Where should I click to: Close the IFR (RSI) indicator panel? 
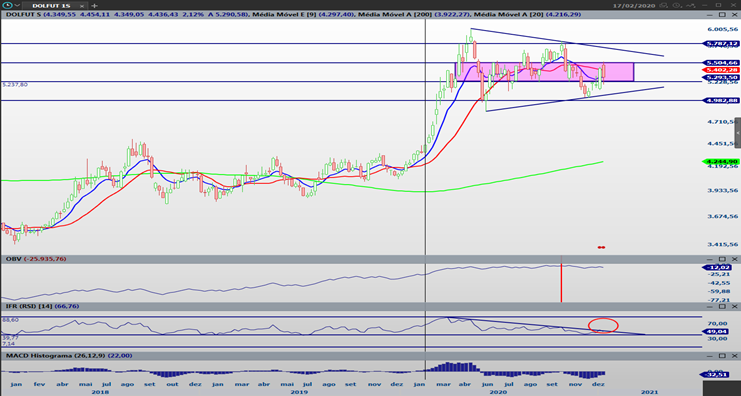click(x=734, y=307)
